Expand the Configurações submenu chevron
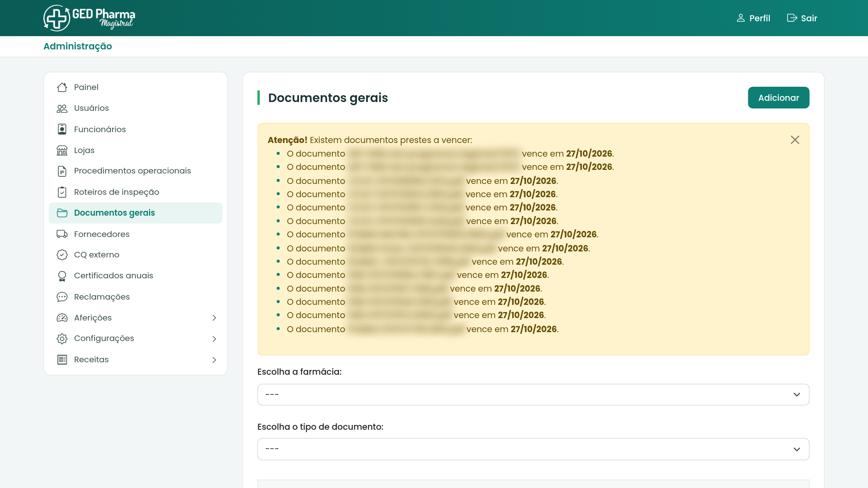This screenshot has height=488, width=868. pos(214,339)
